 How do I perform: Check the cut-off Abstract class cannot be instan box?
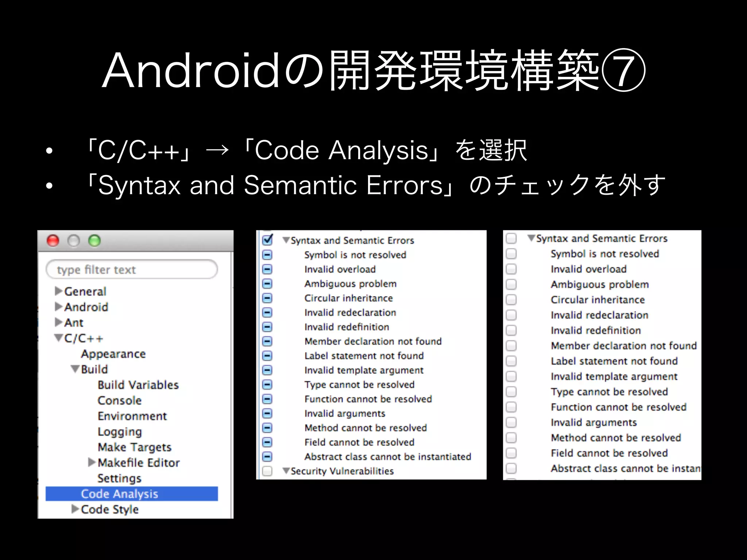tap(511, 468)
